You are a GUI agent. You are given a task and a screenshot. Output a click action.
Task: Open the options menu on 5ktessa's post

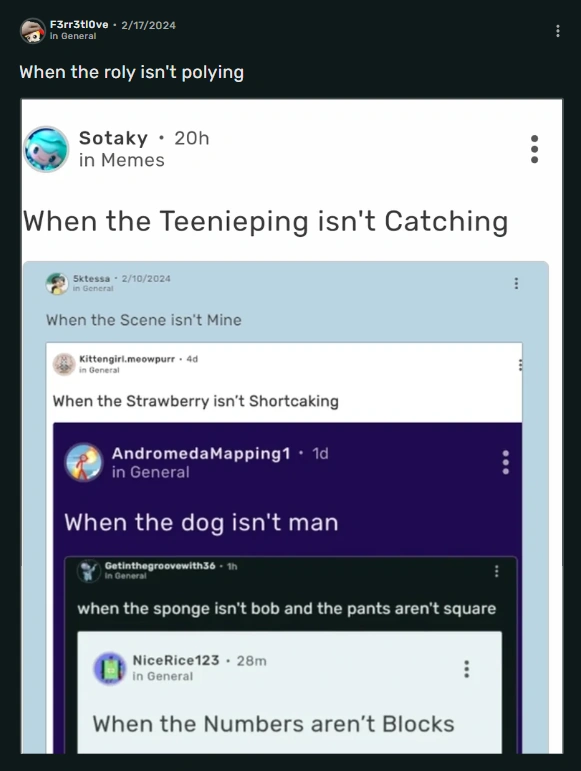click(516, 283)
